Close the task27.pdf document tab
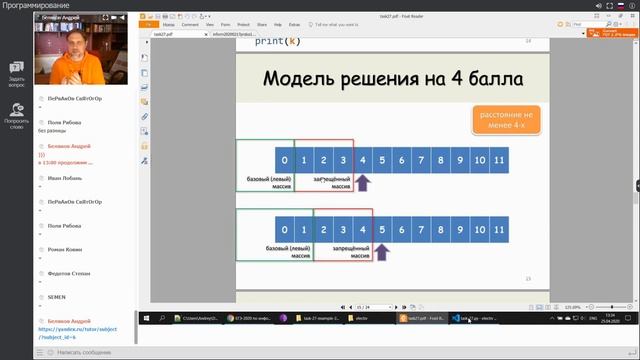Viewport: 640px width, 360px height. click(x=206, y=34)
